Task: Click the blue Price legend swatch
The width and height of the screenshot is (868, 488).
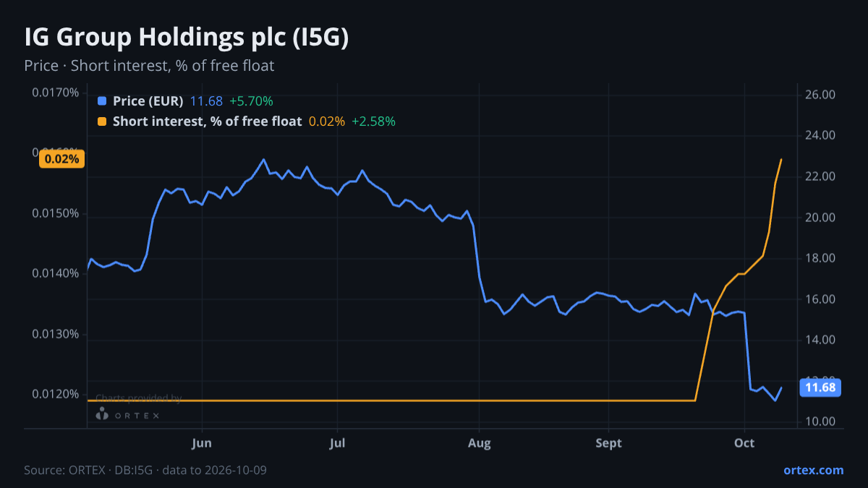Action: coord(102,101)
